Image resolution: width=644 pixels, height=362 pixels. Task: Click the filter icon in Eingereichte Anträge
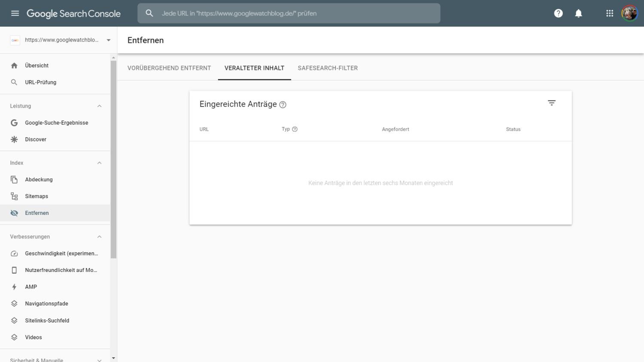pyautogui.click(x=551, y=103)
